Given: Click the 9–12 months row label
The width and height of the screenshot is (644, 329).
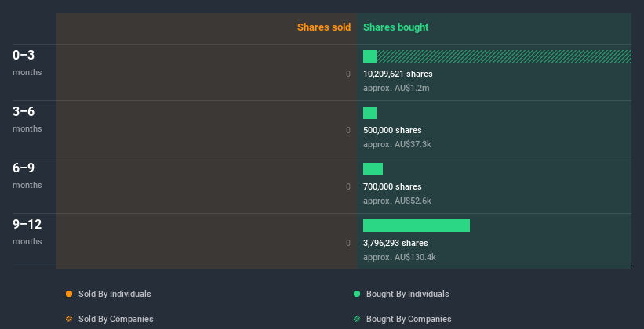Looking at the screenshot, I should pos(27,232).
